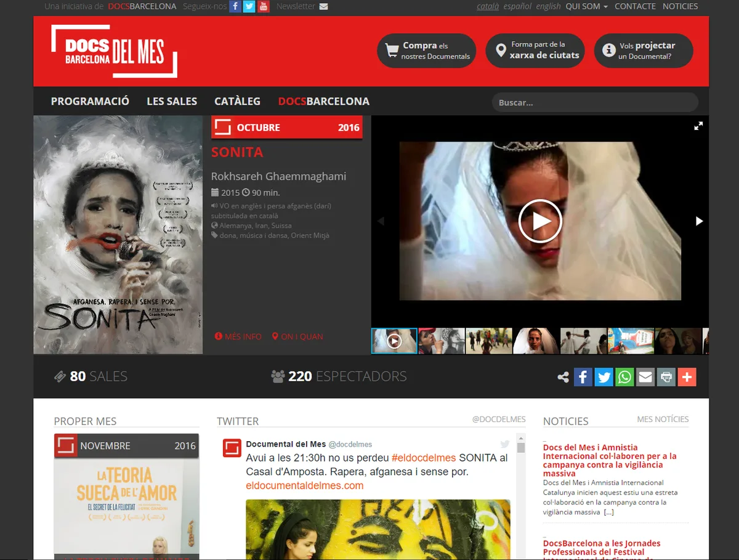The width and height of the screenshot is (739, 560).
Task: Open the CATÀLEG menu
Action: 237,101
